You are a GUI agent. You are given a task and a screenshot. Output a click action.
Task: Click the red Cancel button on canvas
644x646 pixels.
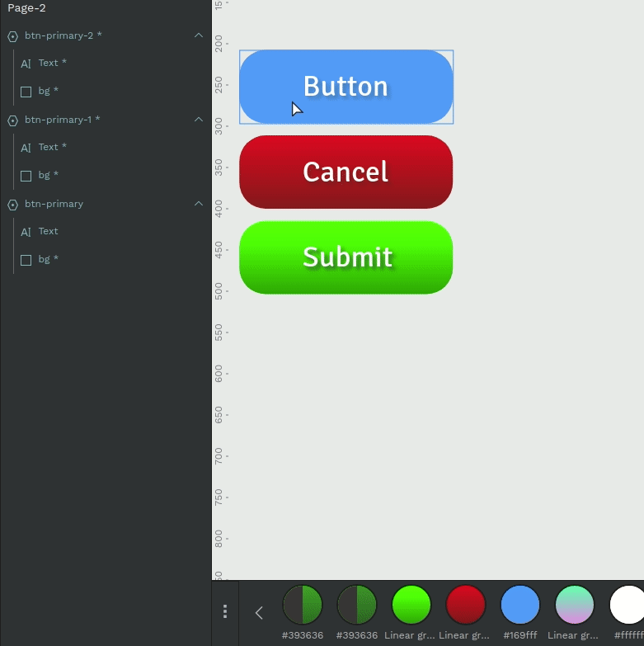[346, 172]
